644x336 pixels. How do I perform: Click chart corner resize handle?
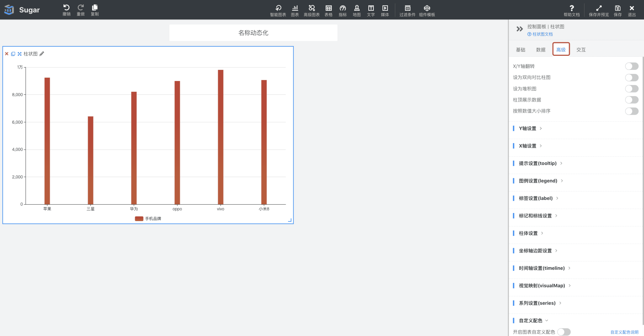coord(290,220)
